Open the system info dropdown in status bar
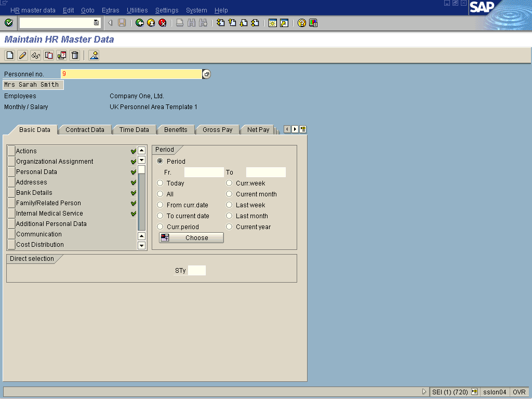Image resolution: width=532 pixels, height=399 pixels. (x=474, y=392)
